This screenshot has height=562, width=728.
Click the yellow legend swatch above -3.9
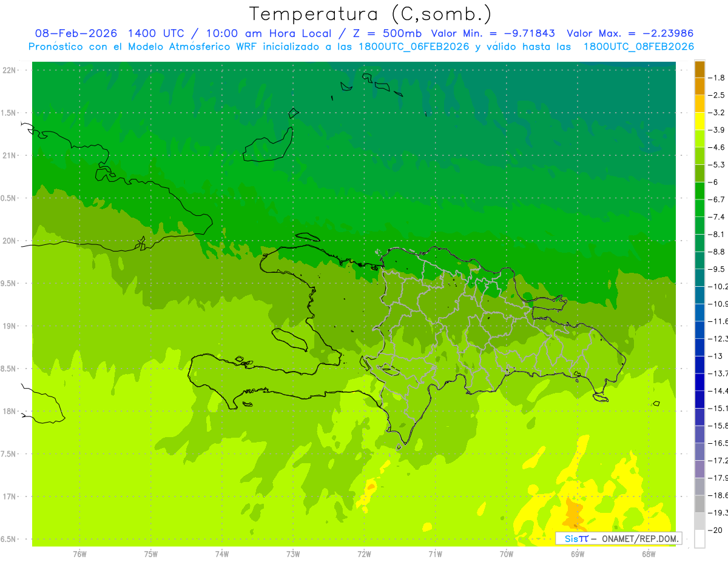click(x=699, y=121)
